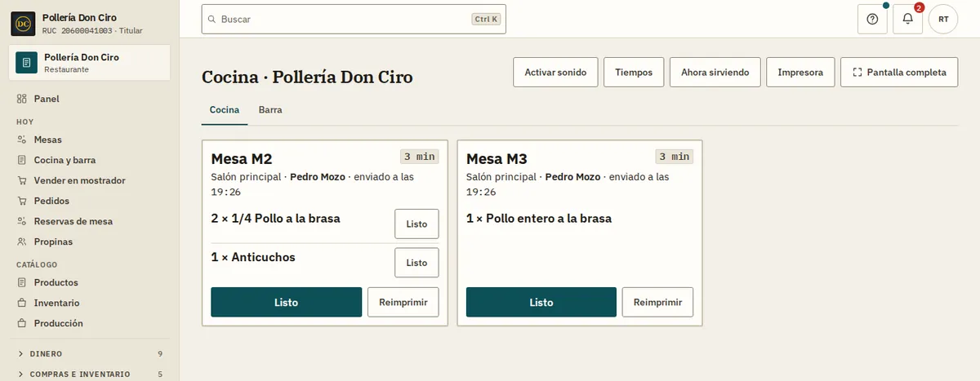Viewport: 980px width, 381px height.
Task: Click the Propinas icon
Action: coord(22,241)
